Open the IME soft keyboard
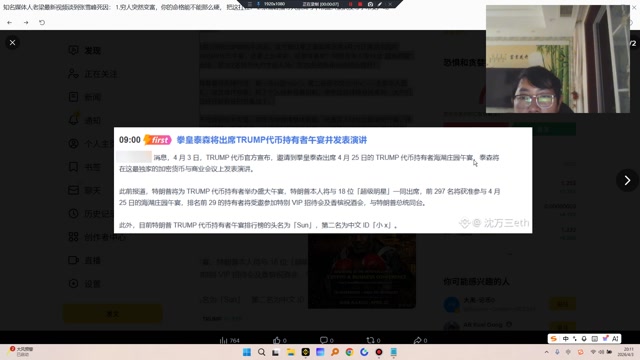 click(594, 339)
